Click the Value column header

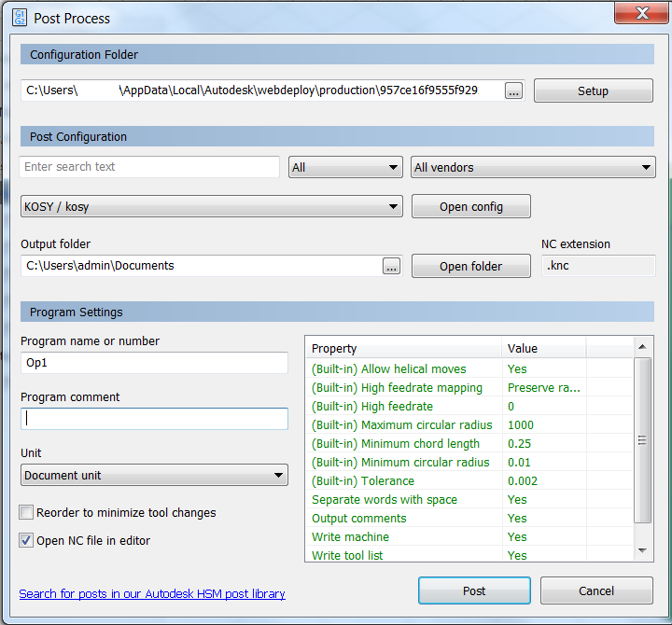click(543, 348)
